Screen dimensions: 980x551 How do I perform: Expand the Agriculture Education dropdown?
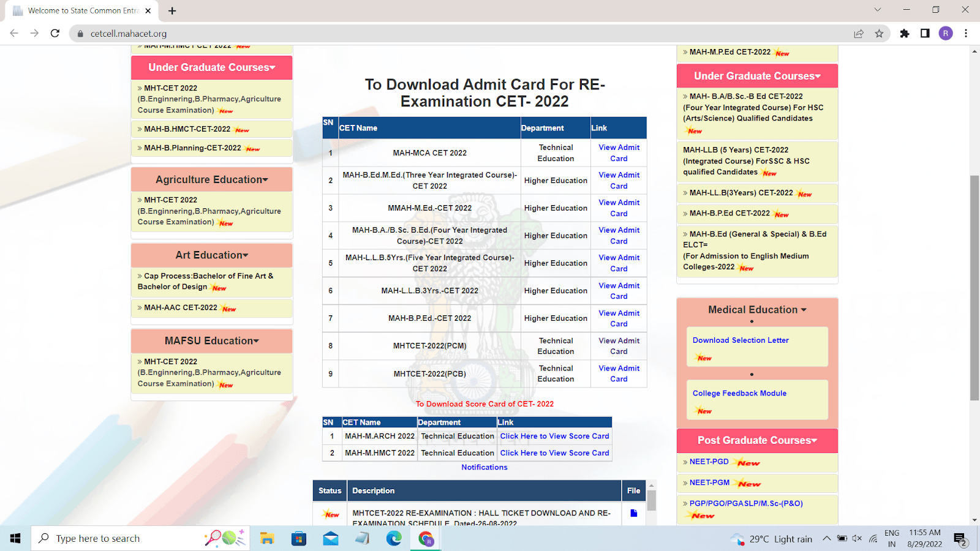click(211, 179)
